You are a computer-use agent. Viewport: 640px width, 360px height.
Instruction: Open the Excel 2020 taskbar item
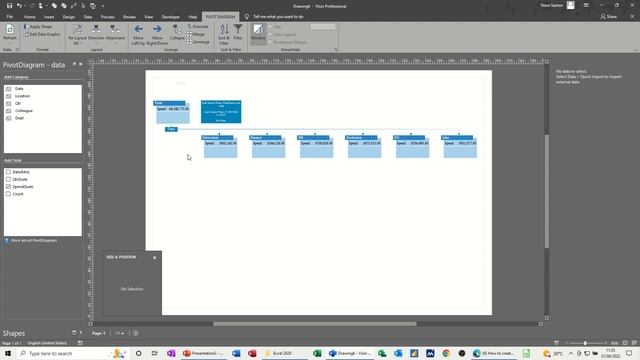282,353
